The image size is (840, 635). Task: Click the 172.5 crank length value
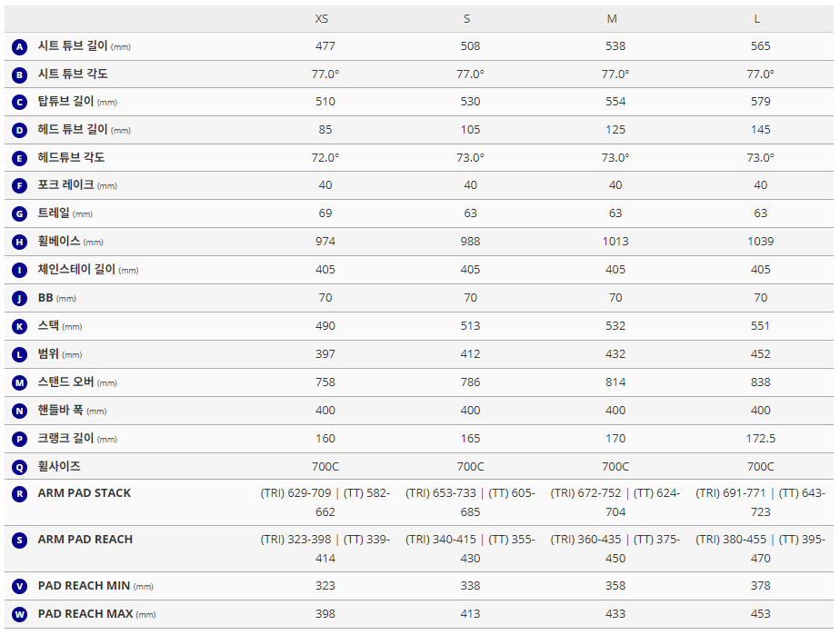point(760,439)
